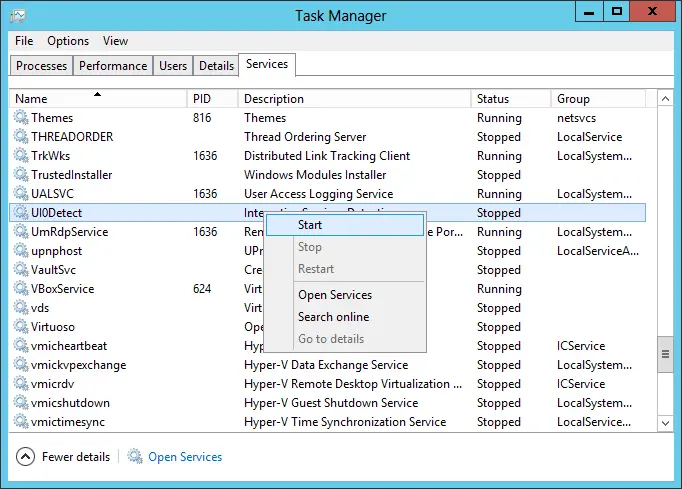
Task: Open the Options menu
Action: (68, 41)
